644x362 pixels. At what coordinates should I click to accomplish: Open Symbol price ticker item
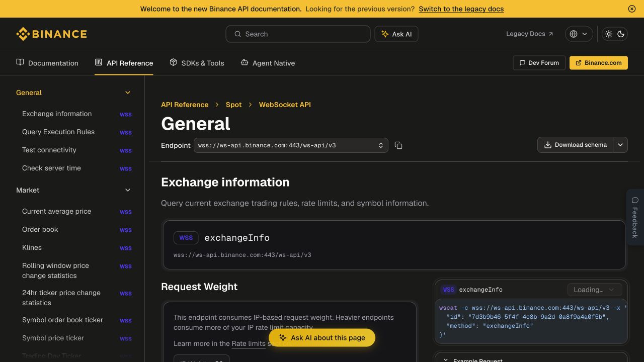point(77,338)
